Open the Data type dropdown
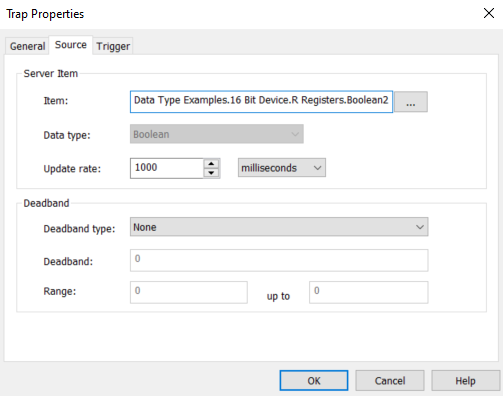 tap(217, 134)
